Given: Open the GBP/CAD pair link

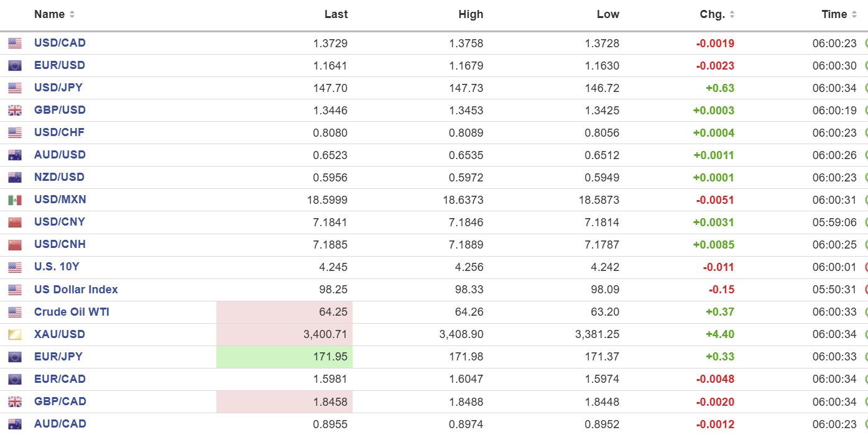Looking at the screenshot, I should [60, 401].
